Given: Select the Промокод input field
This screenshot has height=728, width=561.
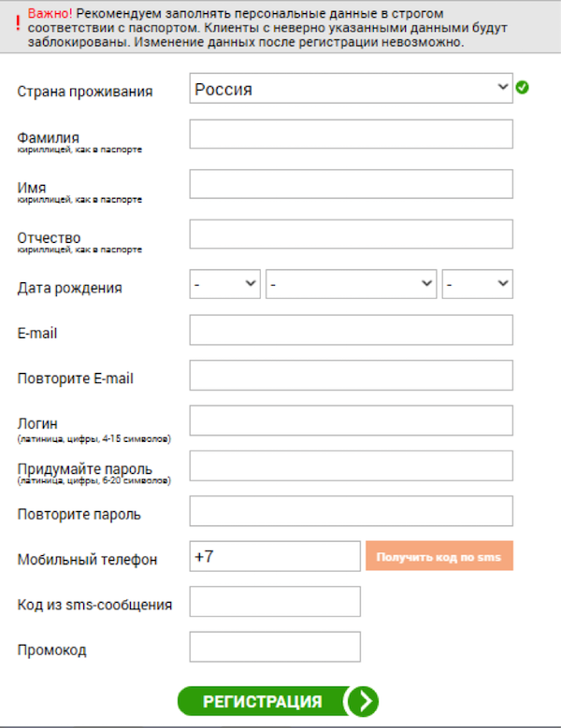Looking at the screenshot, I should (275, 647).
